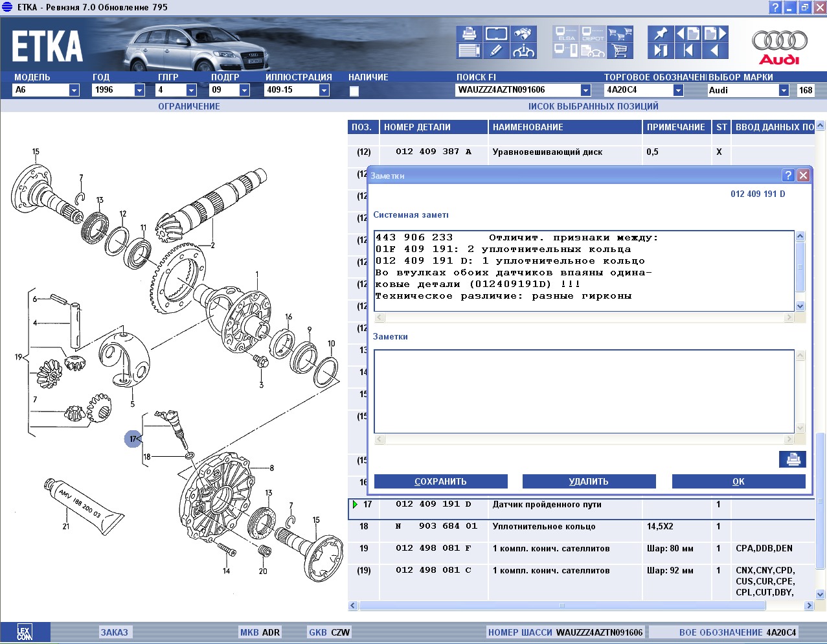Click part number 012 409 191 D in dialog
Screen dimensions: 827x644
point(758,194)
